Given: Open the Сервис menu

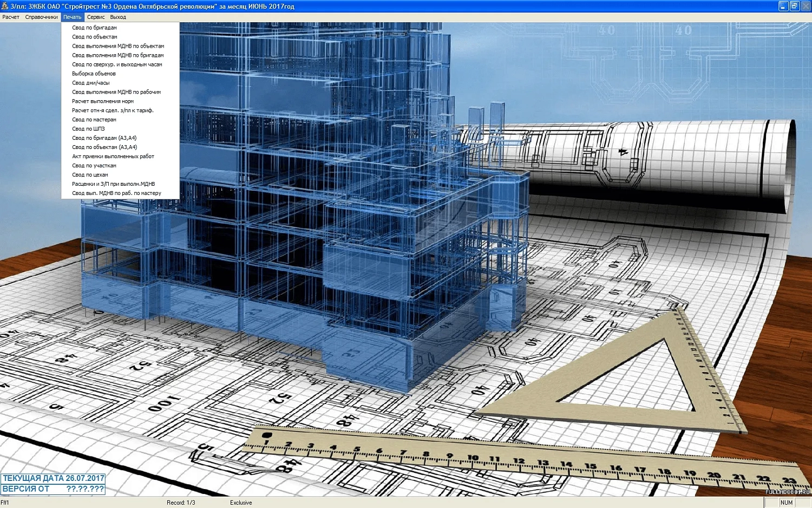Looking at the screenshot, I should pos(96,17).
